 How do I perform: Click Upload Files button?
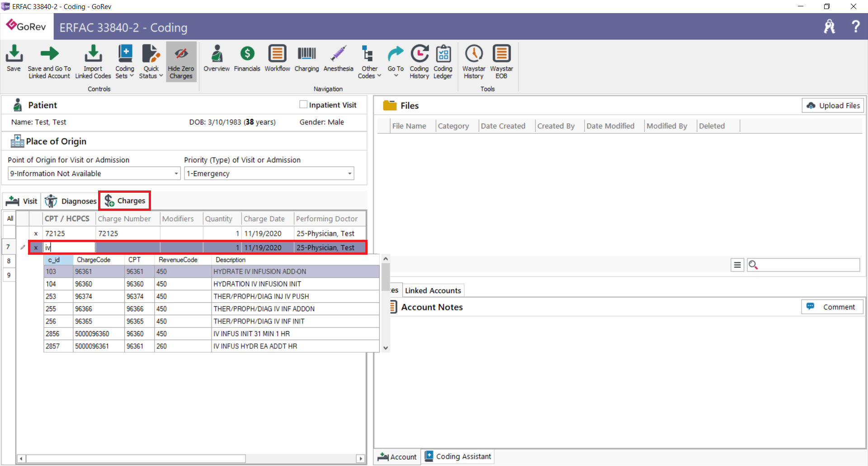833,105
